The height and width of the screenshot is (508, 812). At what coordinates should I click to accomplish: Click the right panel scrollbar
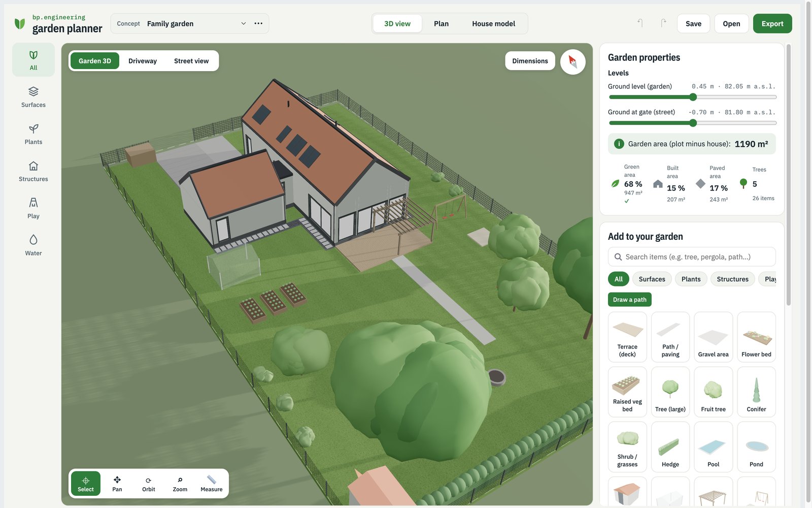tap(789, 175)
